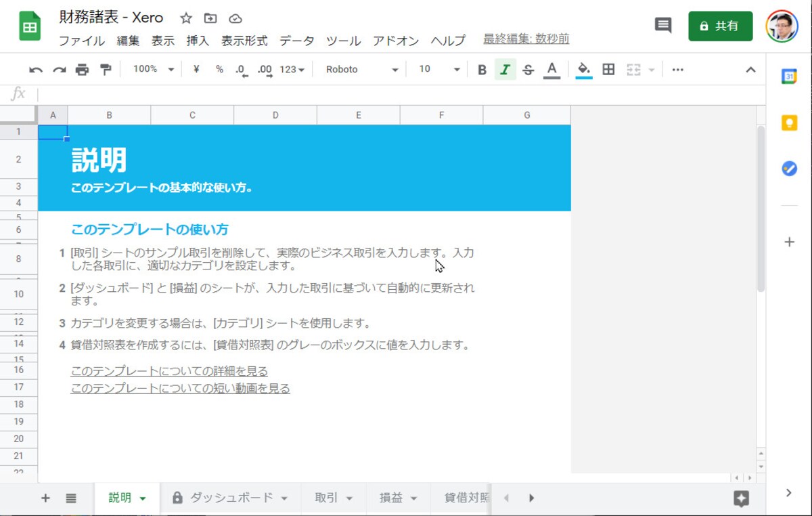Open the borders menu
Viewport: 812px width, 516px height.
click(x=608, y=69)
